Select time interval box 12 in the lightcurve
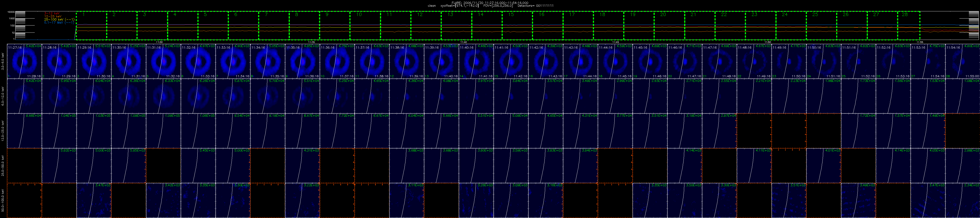Screen dimensions: 980x218 click(x=426, y=26)
